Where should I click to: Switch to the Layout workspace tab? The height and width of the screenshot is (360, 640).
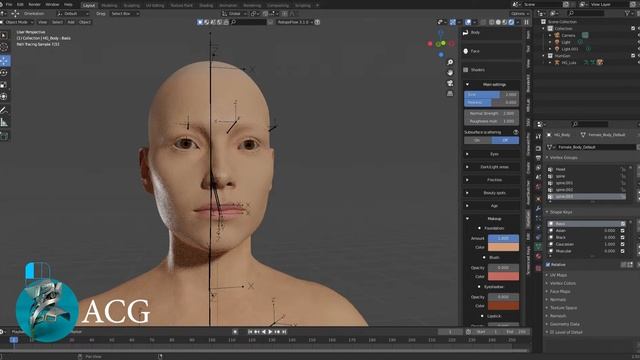point(89,5)
